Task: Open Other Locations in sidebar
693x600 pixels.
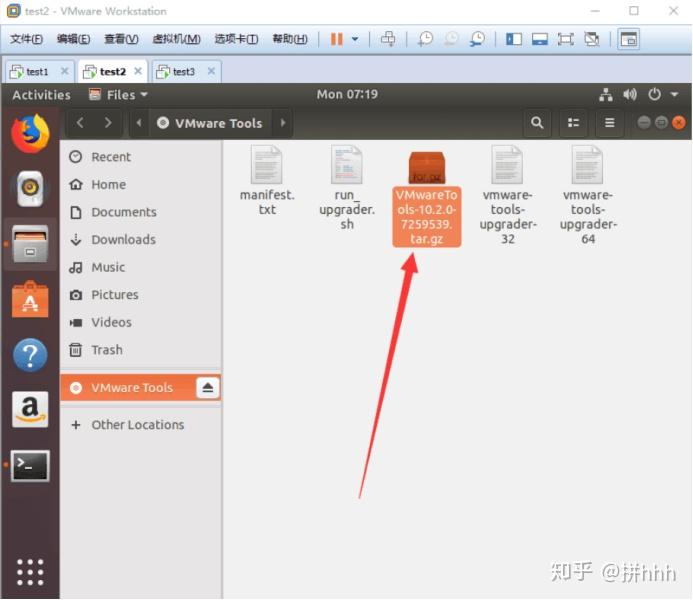Action: pyautogui.click(x=137, y=425)
